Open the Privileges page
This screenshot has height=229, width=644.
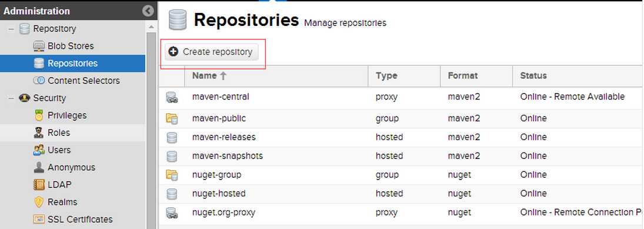point(67,115)
